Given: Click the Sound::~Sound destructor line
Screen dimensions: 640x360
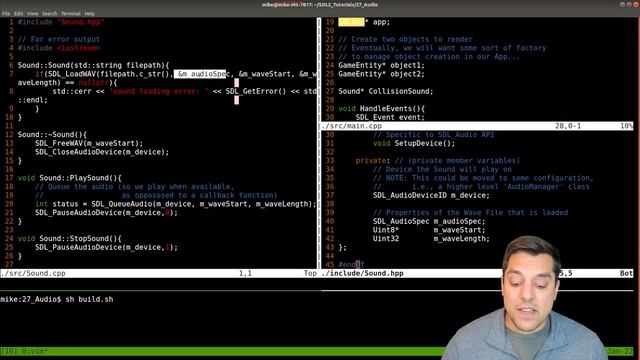Looking at the screenshot, I should coord(52,135).
